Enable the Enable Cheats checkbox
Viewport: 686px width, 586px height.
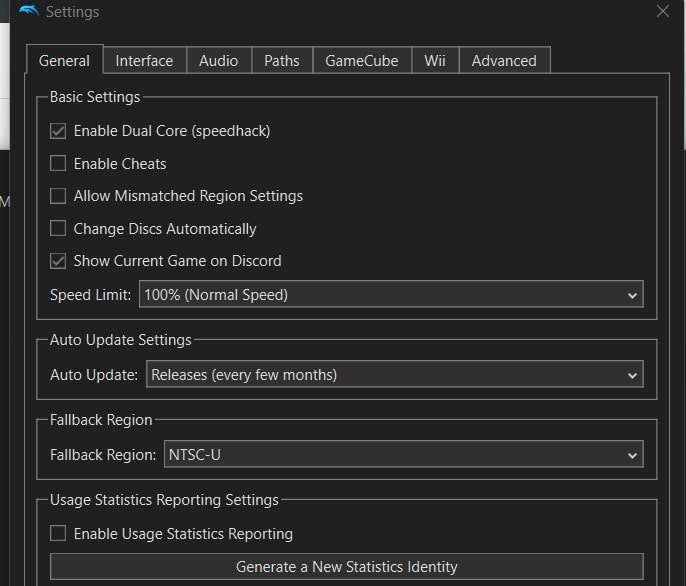[58, 164]
